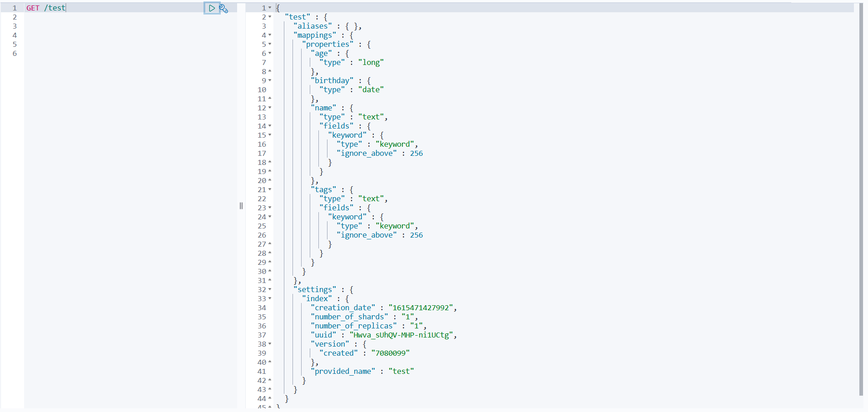The image size is (868, 412).
Task: Collapse the "index" settings block
Action: 270,298
